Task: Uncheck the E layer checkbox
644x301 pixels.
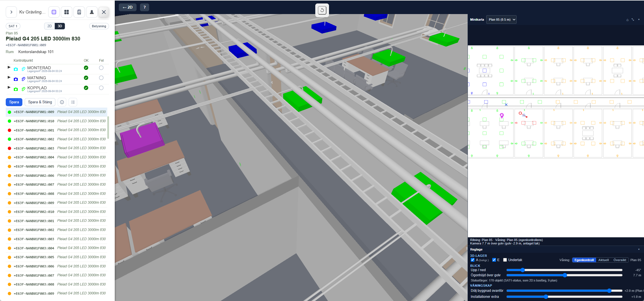Action: (x=494, y=260)
